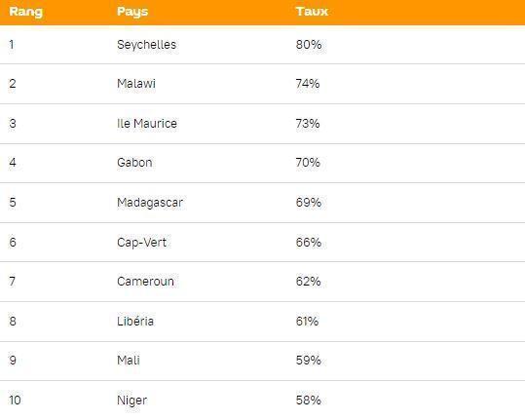Click the Rang column header
The image size is (525, 420).
coord(25,12)
